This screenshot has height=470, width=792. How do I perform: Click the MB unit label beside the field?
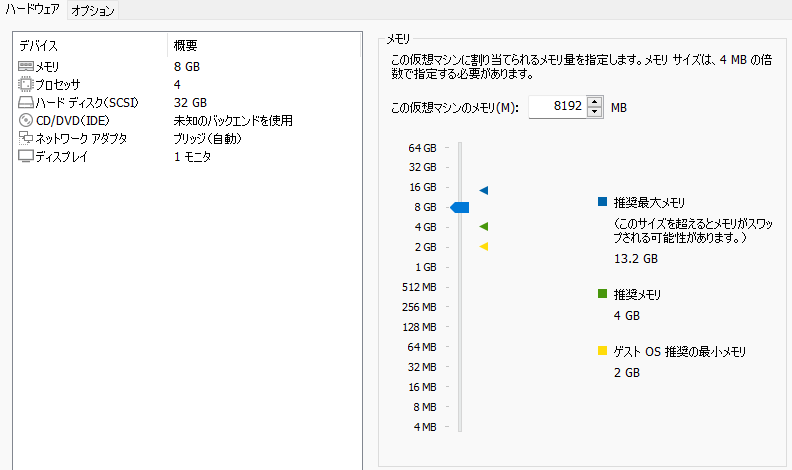pyautogui.click(x=619, y=108)
